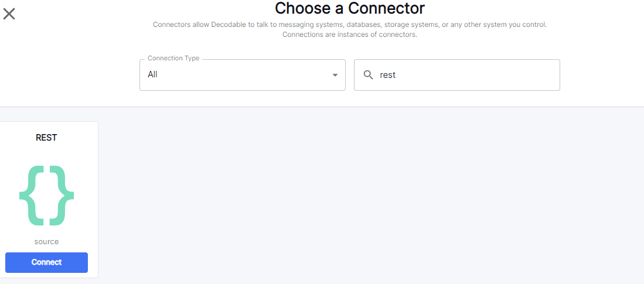Click the 'Choose a Connector' heading
The width and height of the screenshot is (644, 284).
(x=350, y=8)
